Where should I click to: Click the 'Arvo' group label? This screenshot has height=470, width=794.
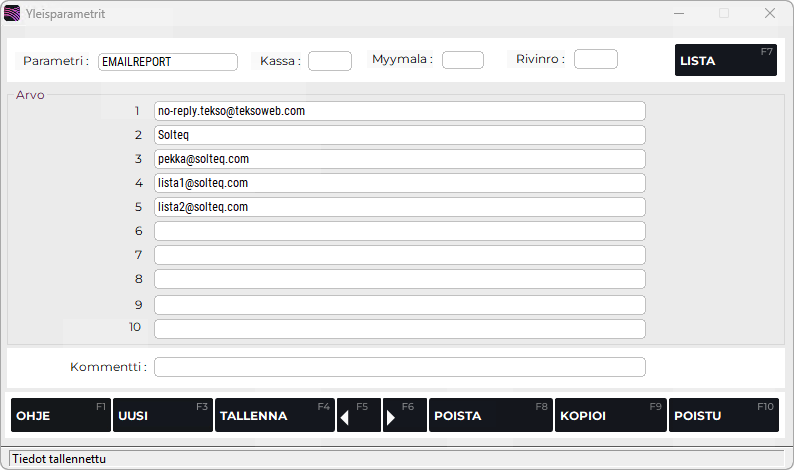coord(30,95)
